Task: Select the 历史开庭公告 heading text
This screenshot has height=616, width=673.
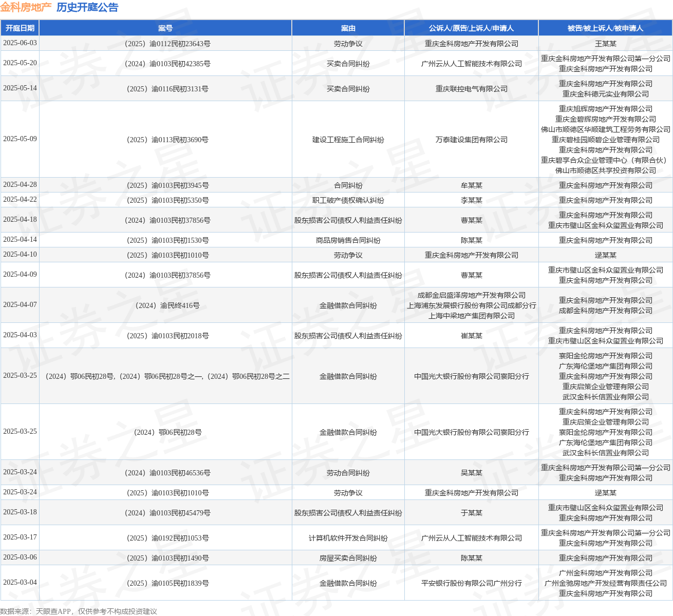Action: 87,7
